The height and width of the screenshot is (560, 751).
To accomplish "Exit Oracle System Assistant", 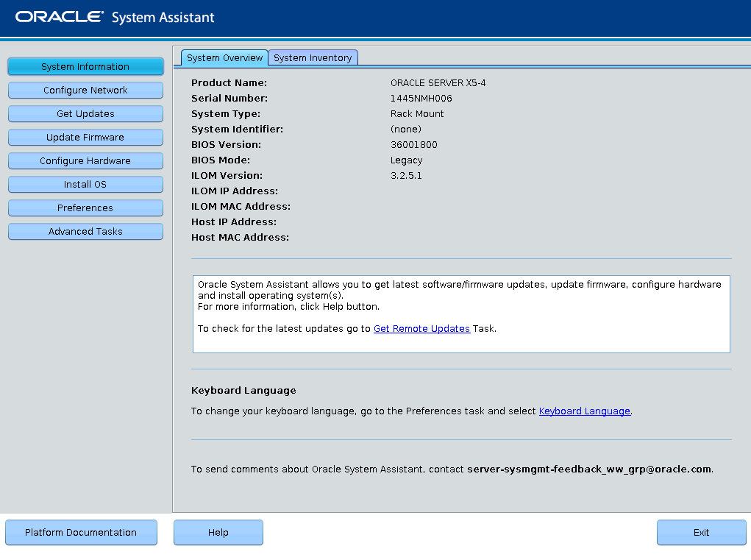I will coord(701,532).
